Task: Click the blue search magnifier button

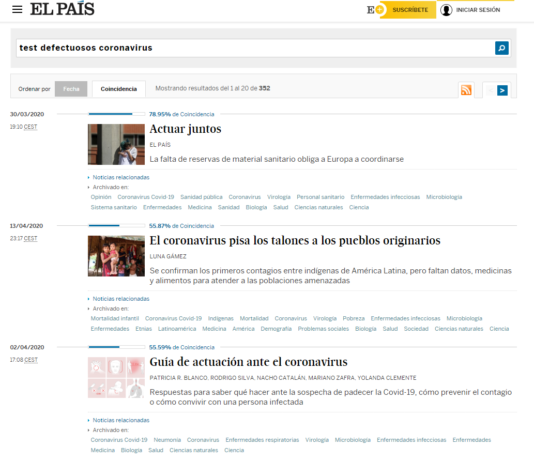Action: pyautogui.click(x=502, y=48)
